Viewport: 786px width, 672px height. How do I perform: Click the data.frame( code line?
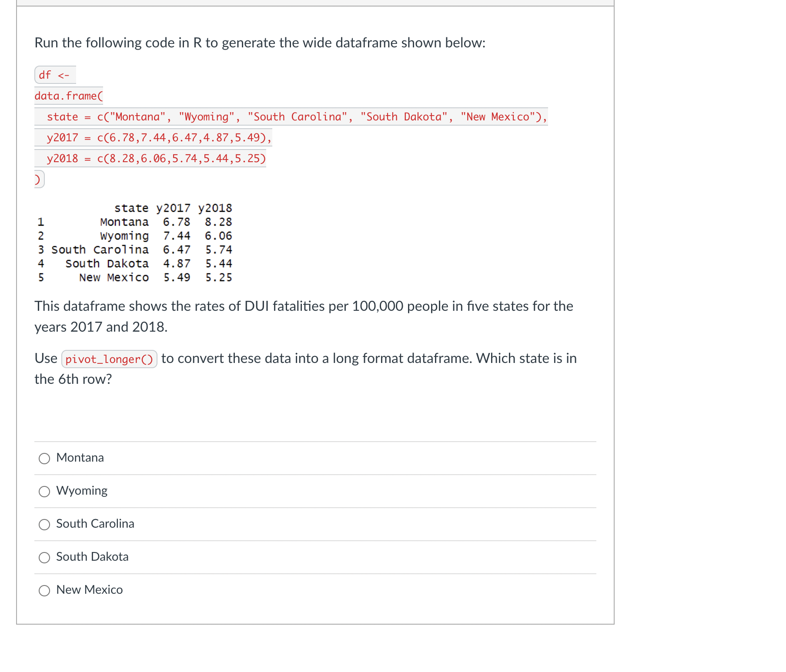[x=68, y=95]
